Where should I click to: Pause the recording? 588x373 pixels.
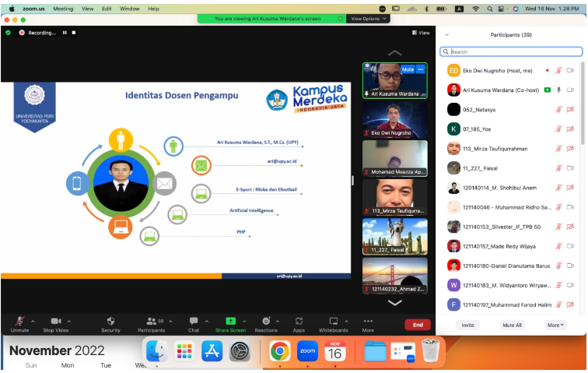[65, 33]
